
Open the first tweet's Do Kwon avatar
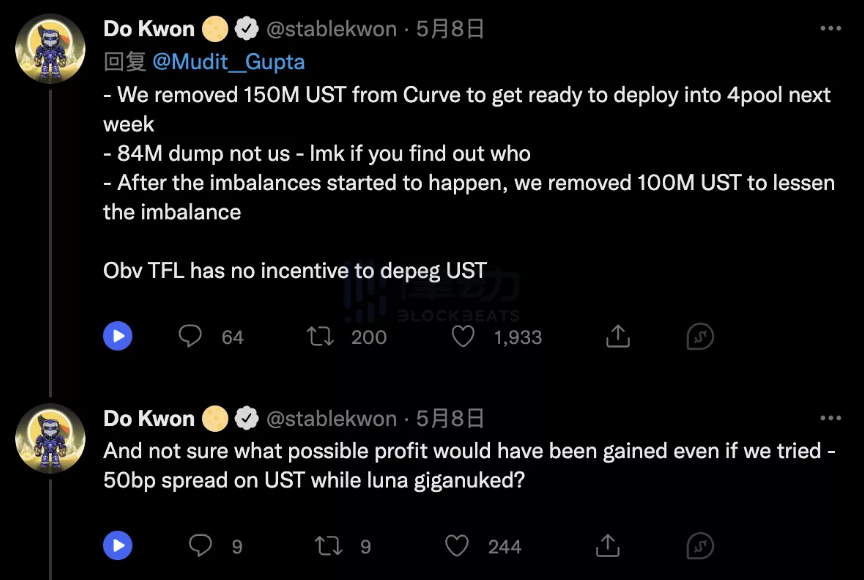(x=50, y=50)
